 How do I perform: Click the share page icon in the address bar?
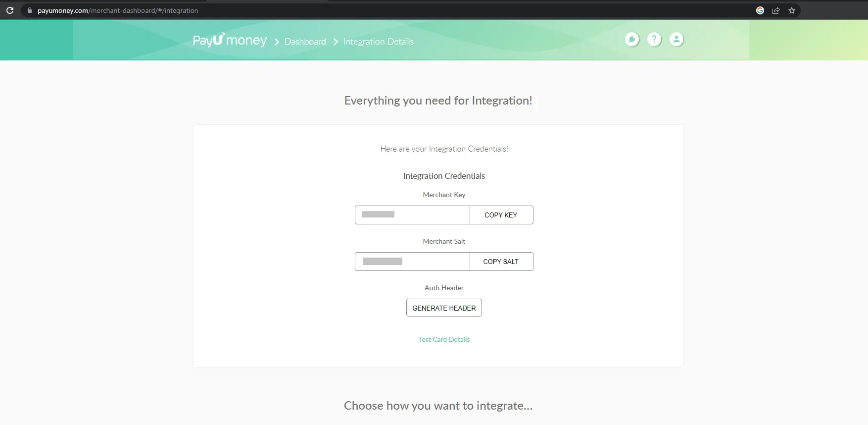coord(776,10)
